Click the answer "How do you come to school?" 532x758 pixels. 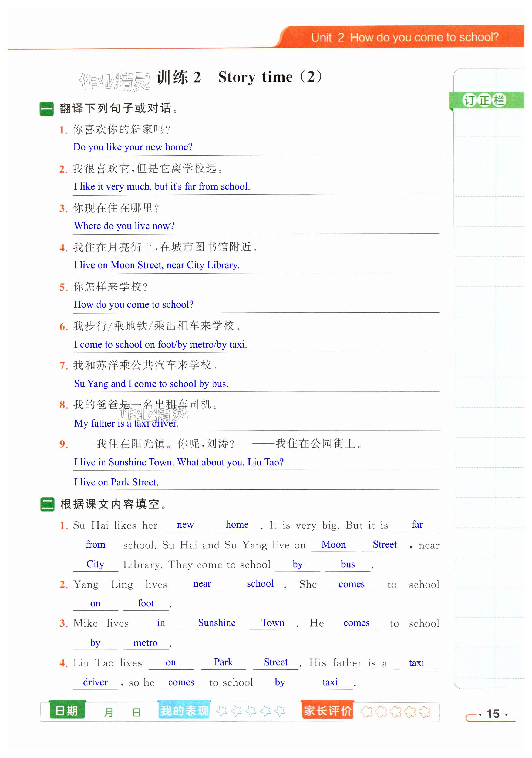pos(134,304)
